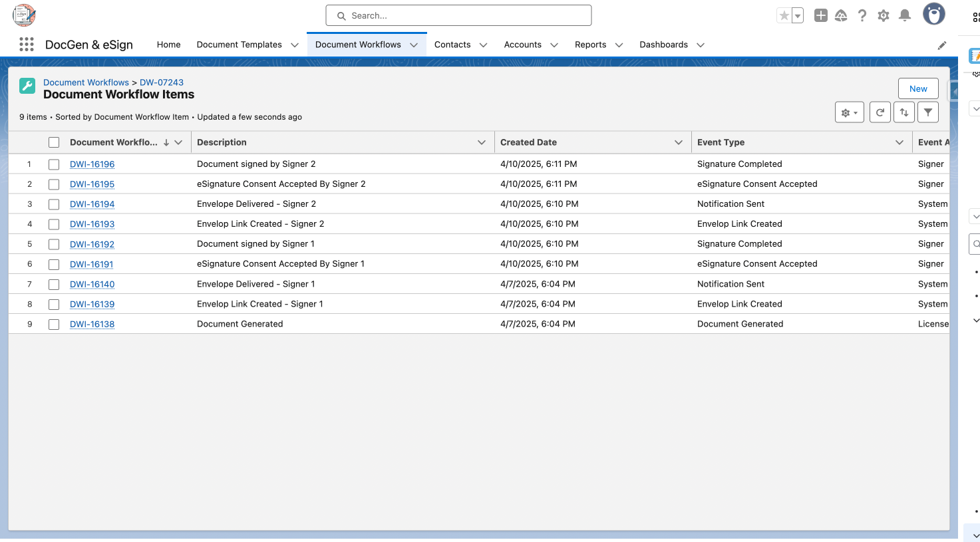Expand the Contacts tab chevron
The height and width of the screenshot is (542, 980).
tap(484, 45)
